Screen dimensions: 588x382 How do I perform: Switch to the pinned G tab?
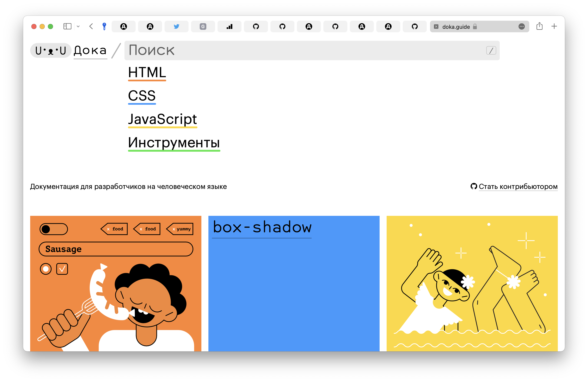(x=203, y=26)
